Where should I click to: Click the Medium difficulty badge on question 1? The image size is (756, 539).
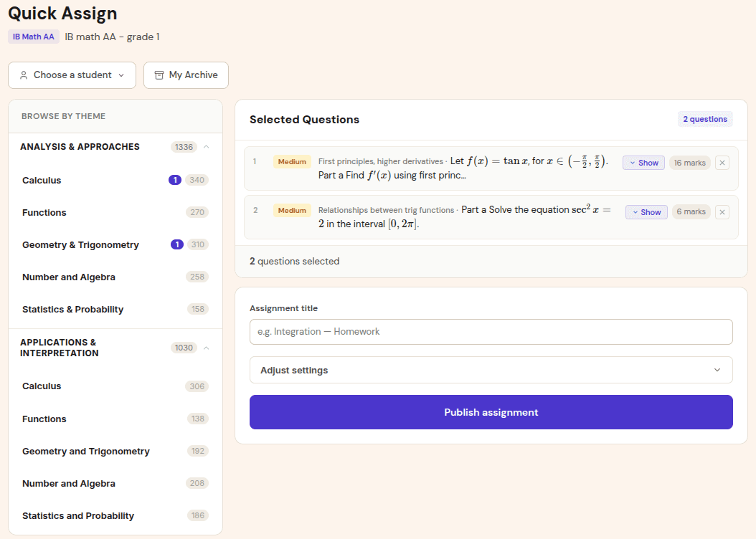[291, 161]
